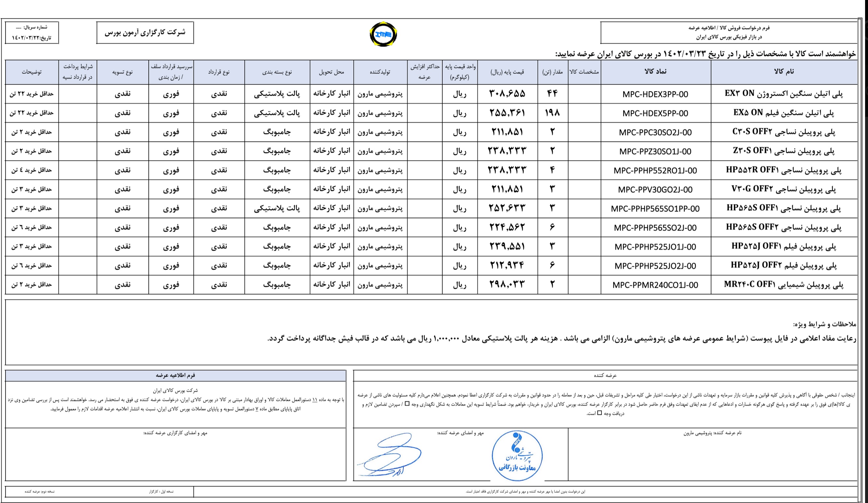Select the symbol cell MPC-PPZ30SO1J-00
This screenshot has height=503, width=868.
coord(655,151)
